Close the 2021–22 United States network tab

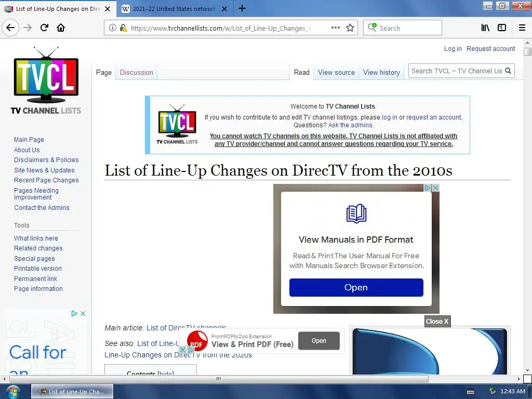pos(224,9)
